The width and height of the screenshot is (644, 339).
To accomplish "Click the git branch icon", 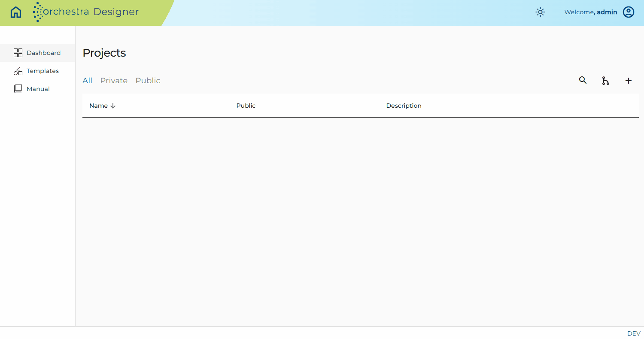I will click(x=605, y=81).
